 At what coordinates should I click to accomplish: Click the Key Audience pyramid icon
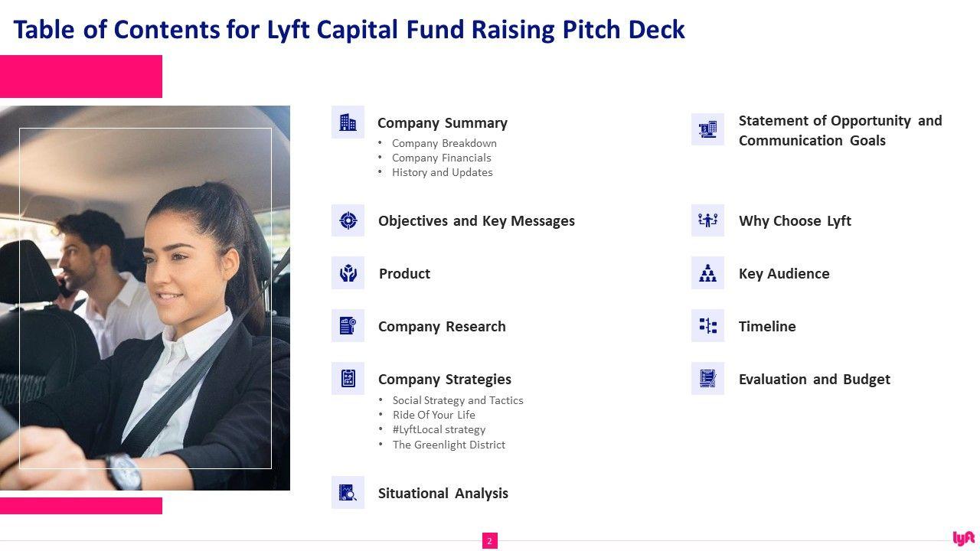tap(707, 273)
